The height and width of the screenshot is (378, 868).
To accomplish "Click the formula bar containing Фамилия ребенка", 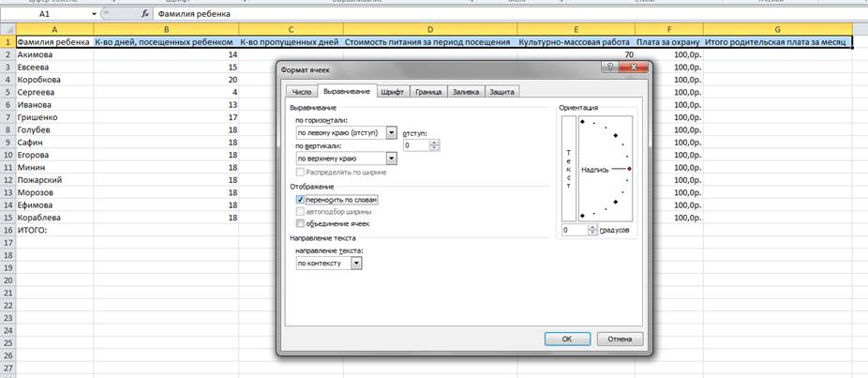I will tap(509, 14).
